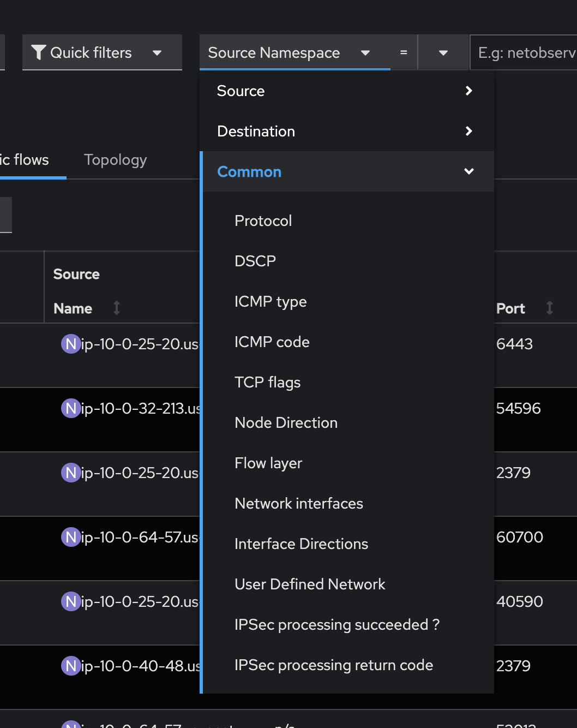The image size is (577, 728).
Task: Choose TCP flags from filter list
Action: pyautogui.click(x=267, y=382)
